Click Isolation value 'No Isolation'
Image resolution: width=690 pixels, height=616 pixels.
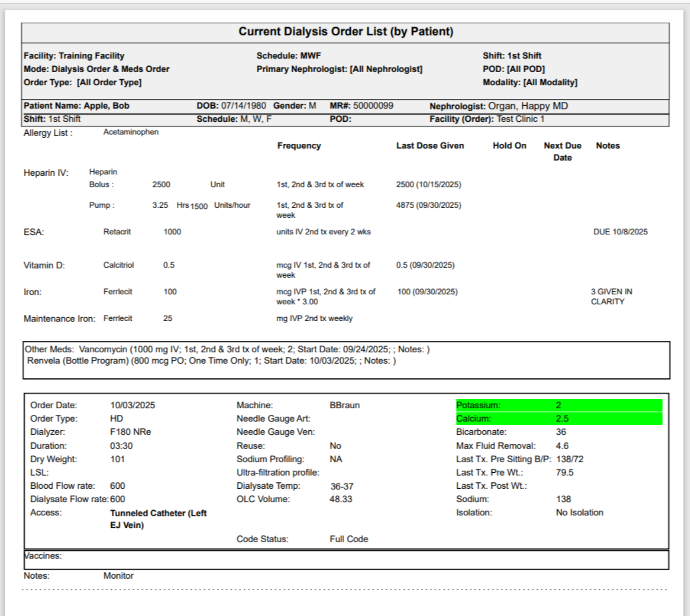579,512
